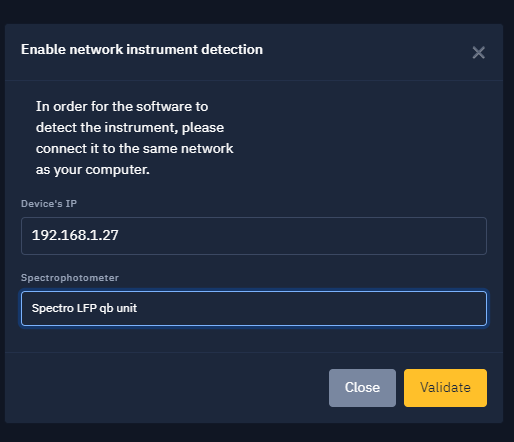The width and height of the screenshot is (514, 442).
Task: Click the 'connect it to the same network' line
Action: click(x=135, y=149)
